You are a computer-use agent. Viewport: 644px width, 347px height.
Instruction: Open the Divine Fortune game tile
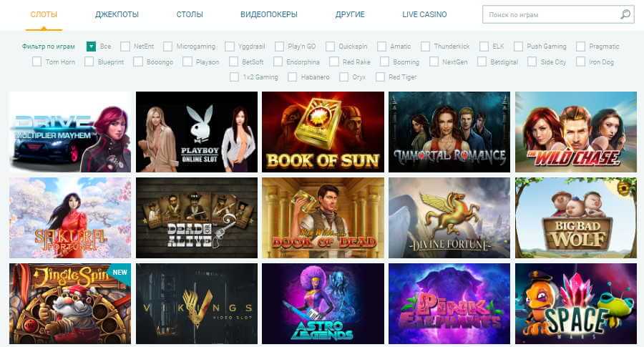pos(449,218)
